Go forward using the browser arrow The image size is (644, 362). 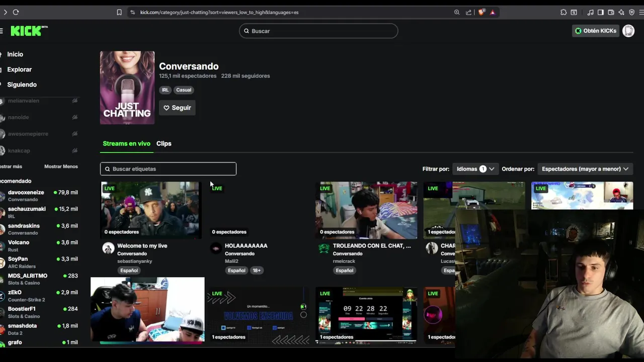pos(5,12)
